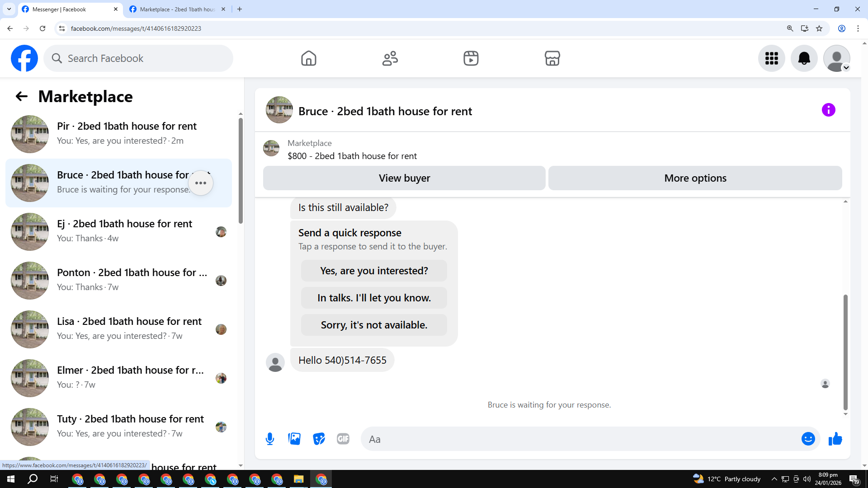Send quick reply "Sorry, it's not available."
Screen dimensions: 868x488
coord(374,325)
